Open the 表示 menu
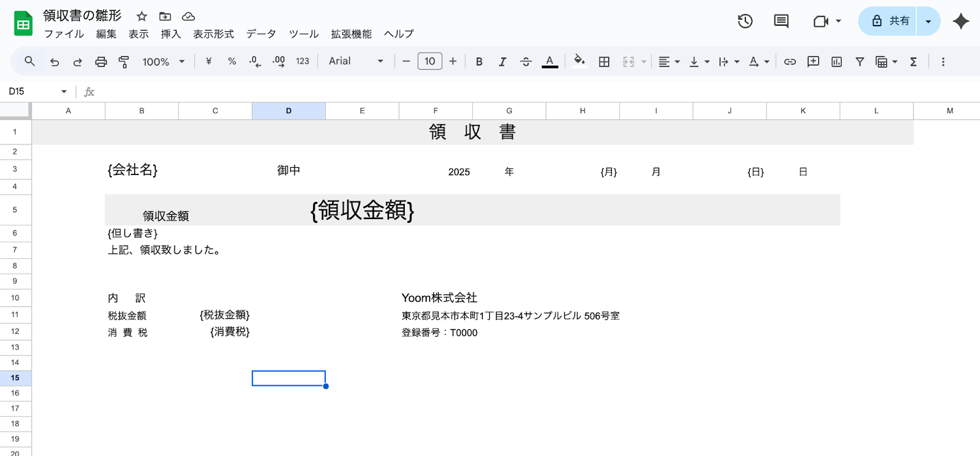 pos(138,34)
